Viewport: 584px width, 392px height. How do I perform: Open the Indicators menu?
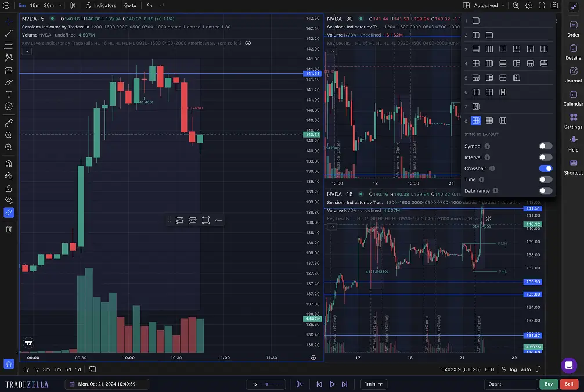pyautogui.click(x=101, y=5)
